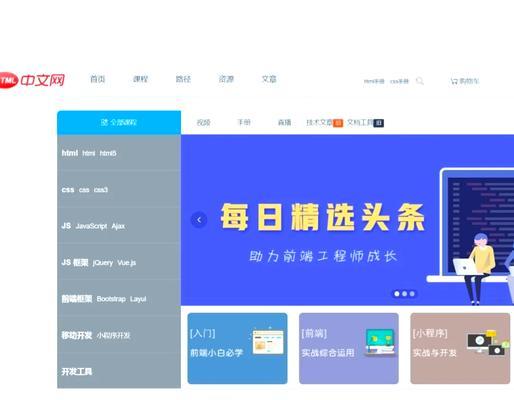The height and width of the screenshot is (400, 514).
Task: Open JavaScript link in sidebar
Action: pos(91,226)
